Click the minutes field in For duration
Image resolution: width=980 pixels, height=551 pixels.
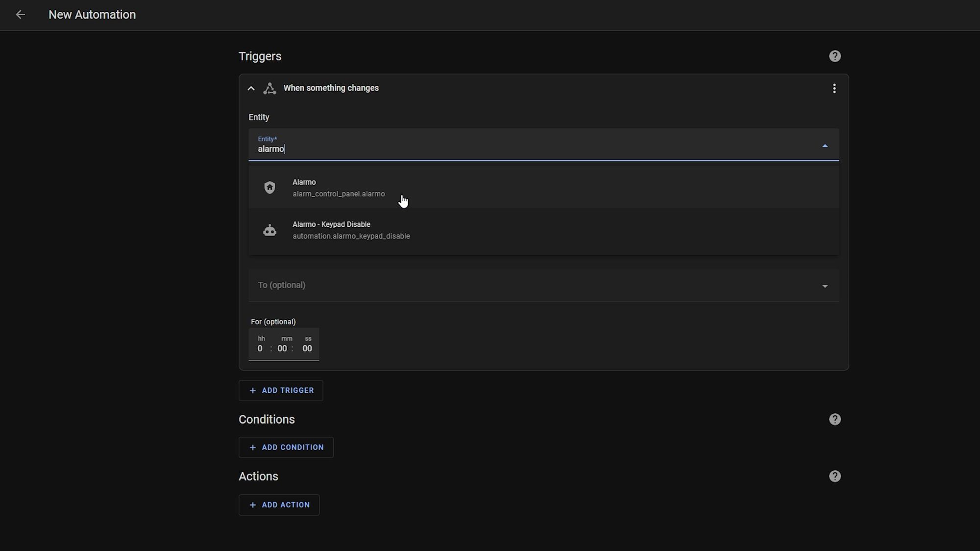[x=282, y=348]
